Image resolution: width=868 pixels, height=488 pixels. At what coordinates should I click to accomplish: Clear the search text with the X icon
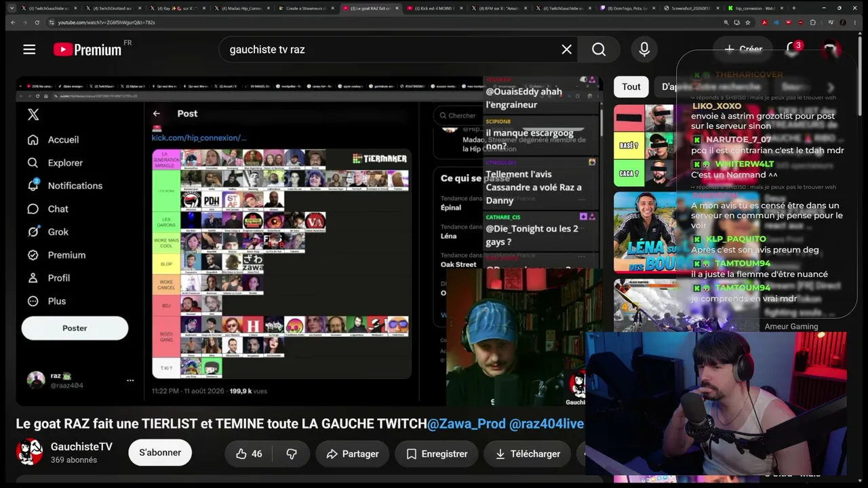tap(567, 49)
